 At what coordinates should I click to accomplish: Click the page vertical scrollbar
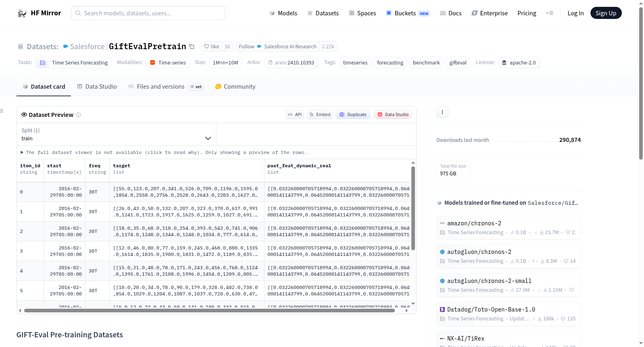(641, 83)
